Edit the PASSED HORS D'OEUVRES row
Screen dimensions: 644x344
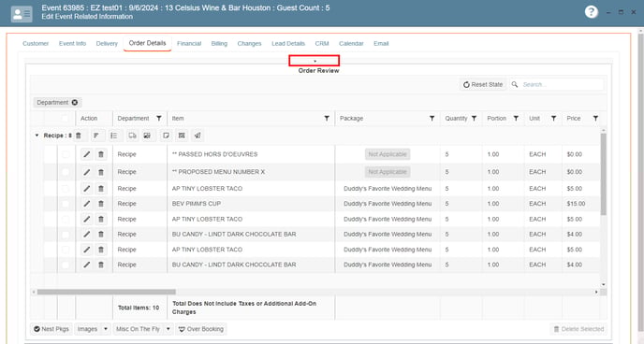pos(87,154)
